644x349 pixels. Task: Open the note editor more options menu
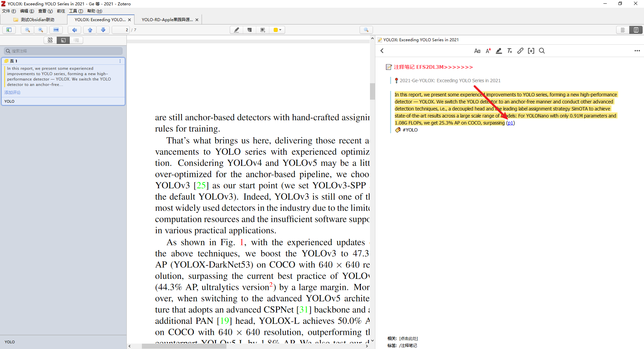click(x=637, y=51)
